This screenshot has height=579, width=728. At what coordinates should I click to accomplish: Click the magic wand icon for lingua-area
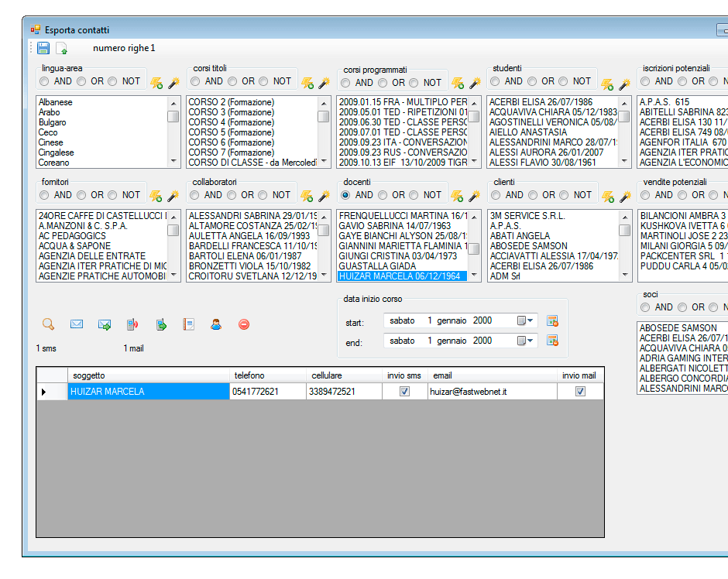[173, 83]
